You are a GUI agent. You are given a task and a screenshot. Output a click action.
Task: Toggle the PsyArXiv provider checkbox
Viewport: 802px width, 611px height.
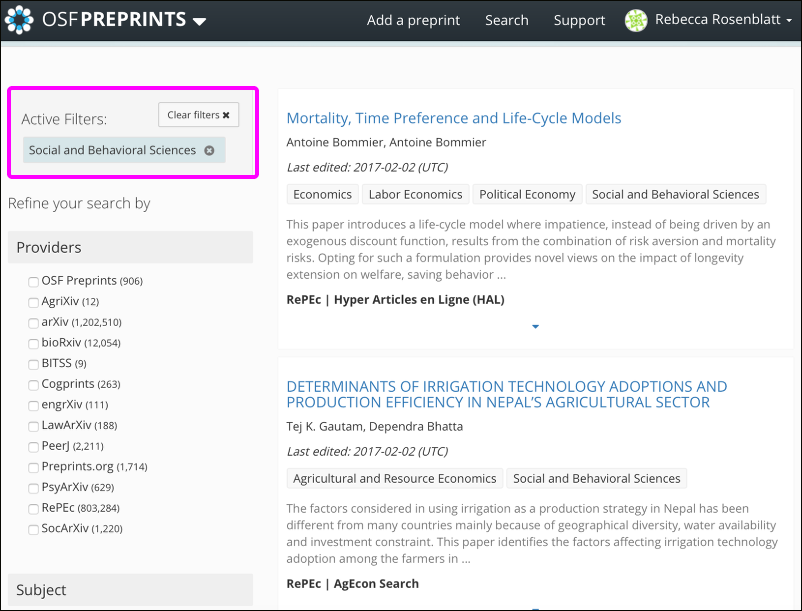(33, 488)
